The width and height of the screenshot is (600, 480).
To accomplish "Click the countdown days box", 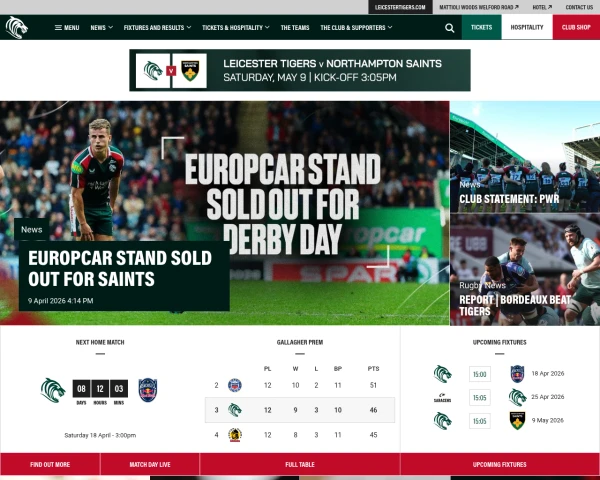I will click(x=82, y=389).
